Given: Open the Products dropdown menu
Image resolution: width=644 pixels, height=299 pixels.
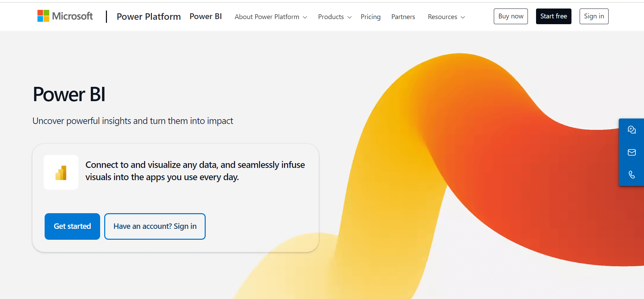Looking at the screenshot, I should click(x=334, y=17).
